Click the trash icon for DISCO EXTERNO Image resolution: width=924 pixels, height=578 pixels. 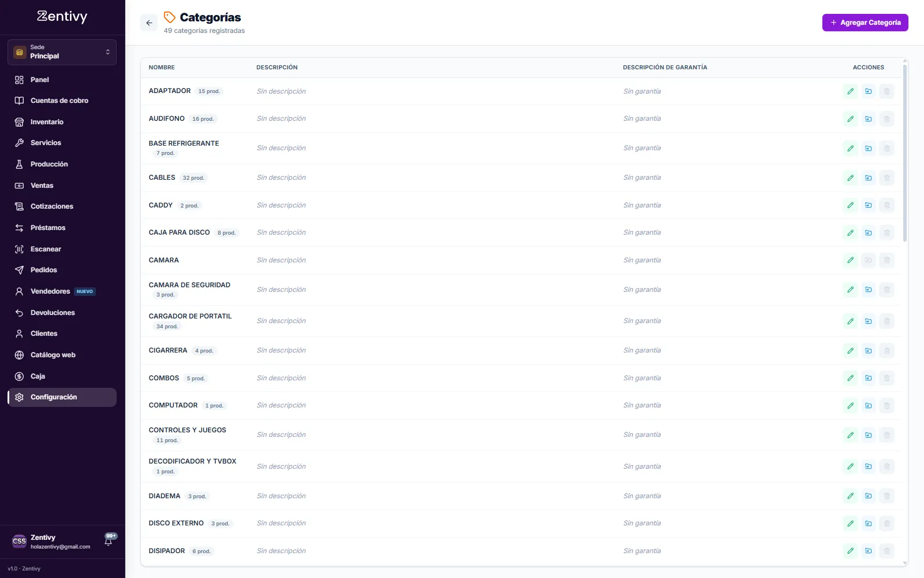point(886,524)
